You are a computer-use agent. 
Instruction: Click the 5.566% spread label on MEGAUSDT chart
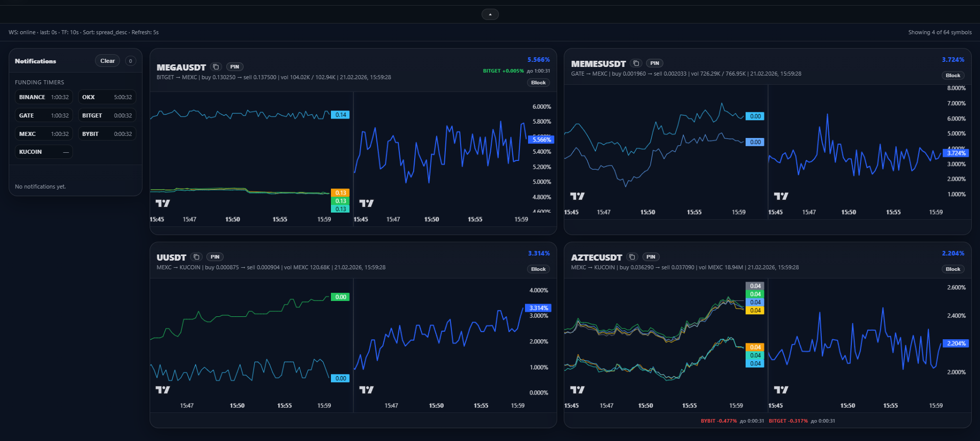click(x=541, y=140)
